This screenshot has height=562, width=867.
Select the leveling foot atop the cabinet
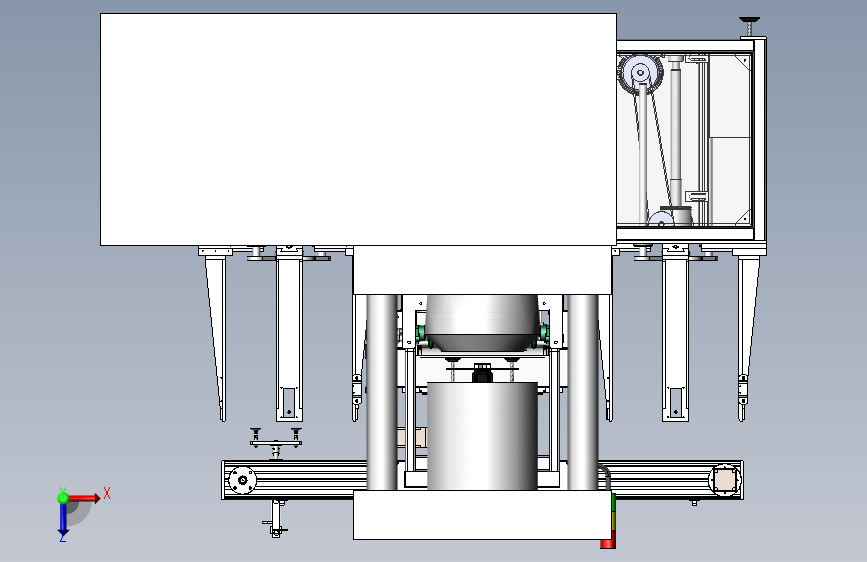(x=749, y=27)
